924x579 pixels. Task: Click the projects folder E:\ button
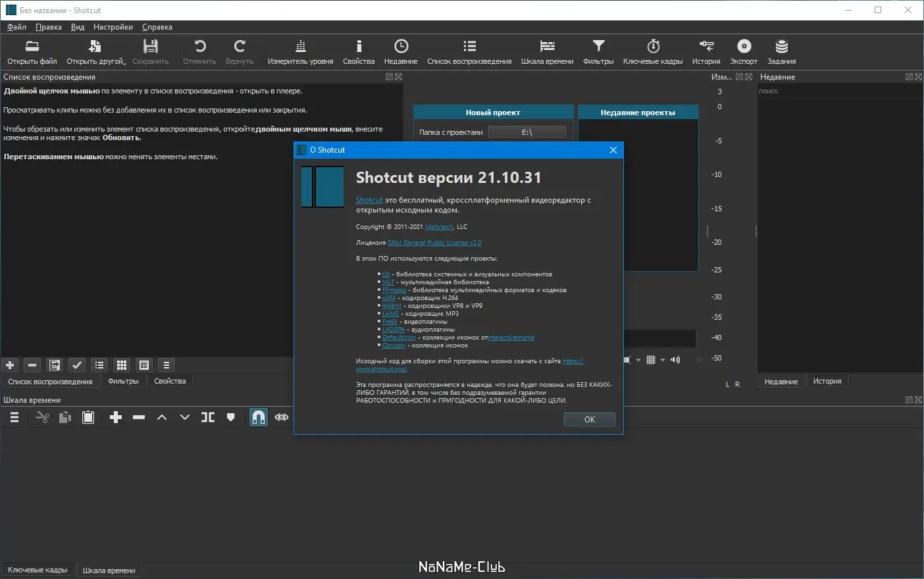click(526, 132)
